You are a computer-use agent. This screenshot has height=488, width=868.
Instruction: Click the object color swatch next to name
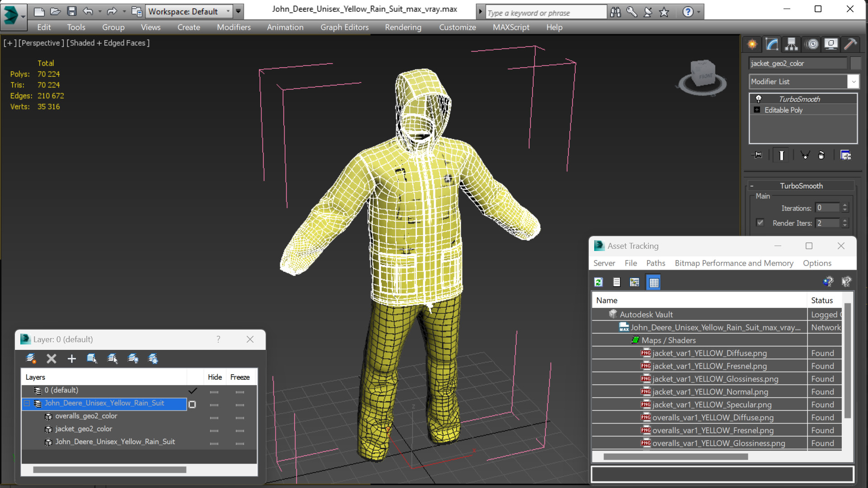tap(855, 63)
